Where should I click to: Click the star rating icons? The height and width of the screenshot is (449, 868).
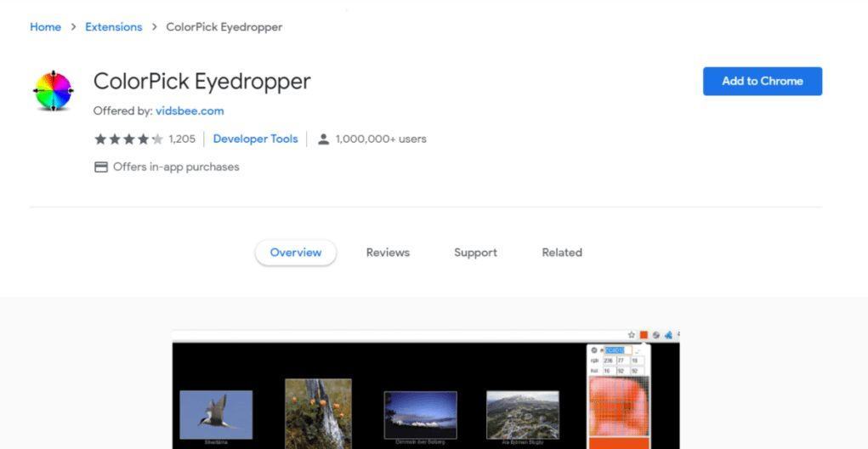pyautogui.click(x=128, y=139)
